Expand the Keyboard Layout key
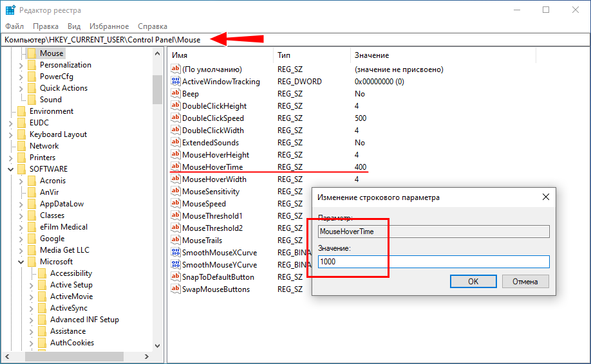Image resolution: width=591 pixels, height=364 pixels. [x=10, y=135]
